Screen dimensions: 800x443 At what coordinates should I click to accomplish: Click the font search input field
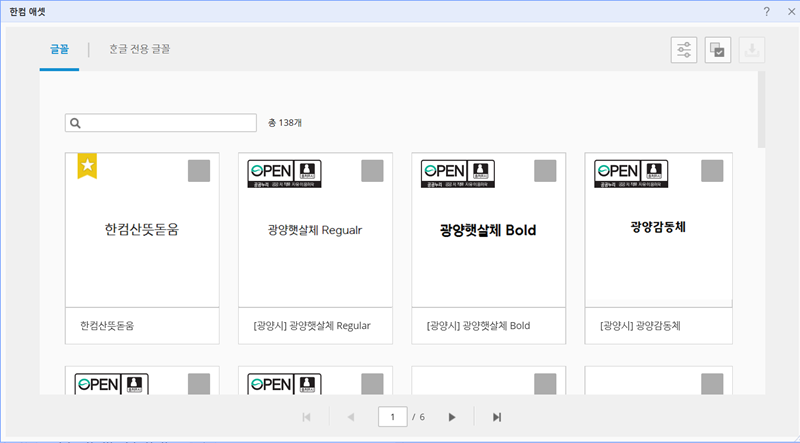tap(161, 123)
